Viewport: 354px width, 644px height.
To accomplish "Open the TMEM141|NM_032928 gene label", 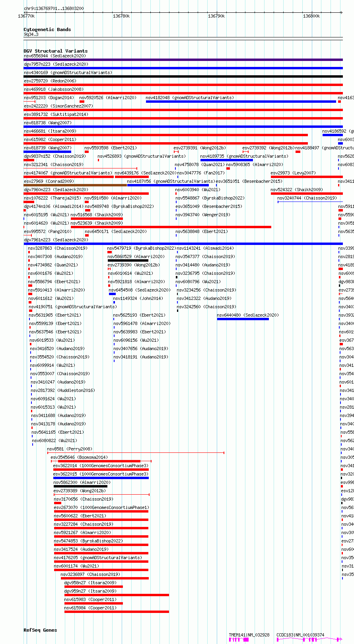I will point(249,635).
